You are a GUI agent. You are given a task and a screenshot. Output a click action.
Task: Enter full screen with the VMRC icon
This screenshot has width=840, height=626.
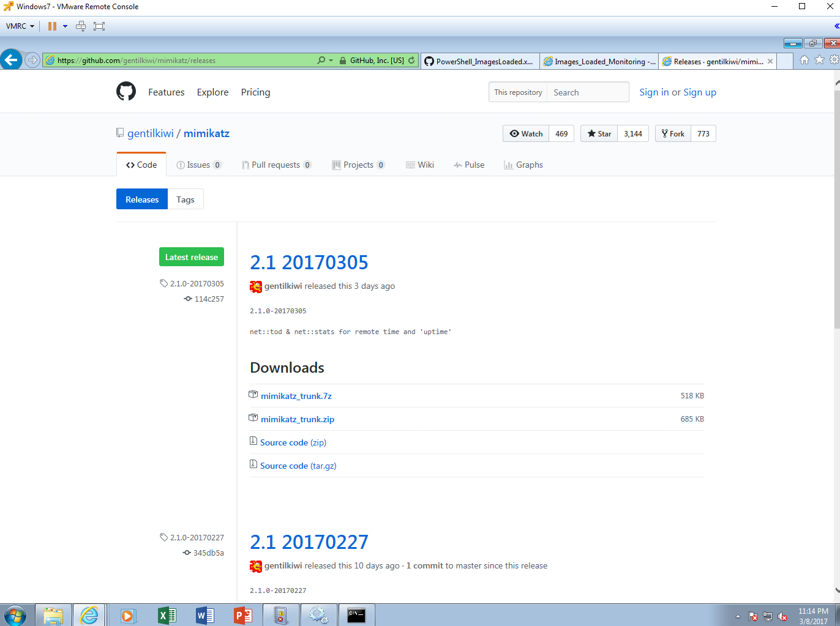tap(99, 26)
